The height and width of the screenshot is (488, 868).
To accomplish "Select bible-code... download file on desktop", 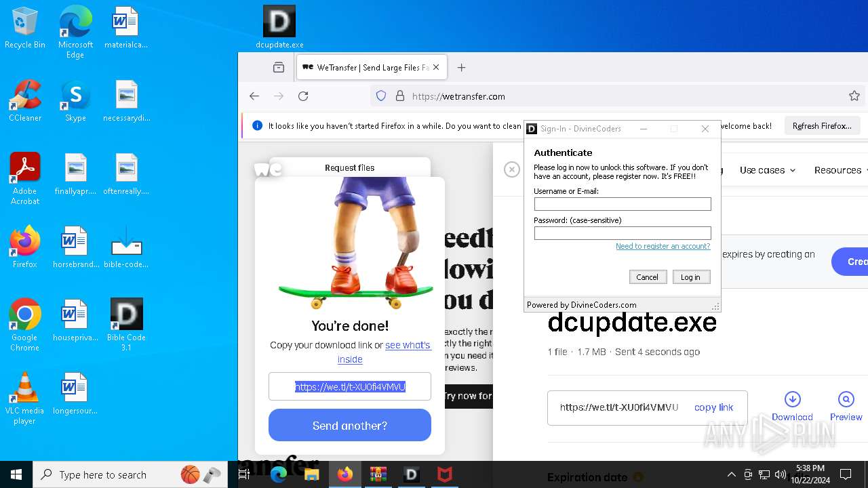I will click(x=126, y=247).
